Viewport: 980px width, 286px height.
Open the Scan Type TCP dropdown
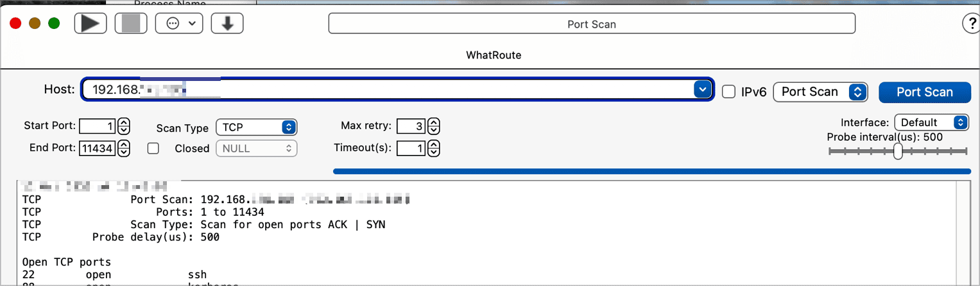[257, 127]
